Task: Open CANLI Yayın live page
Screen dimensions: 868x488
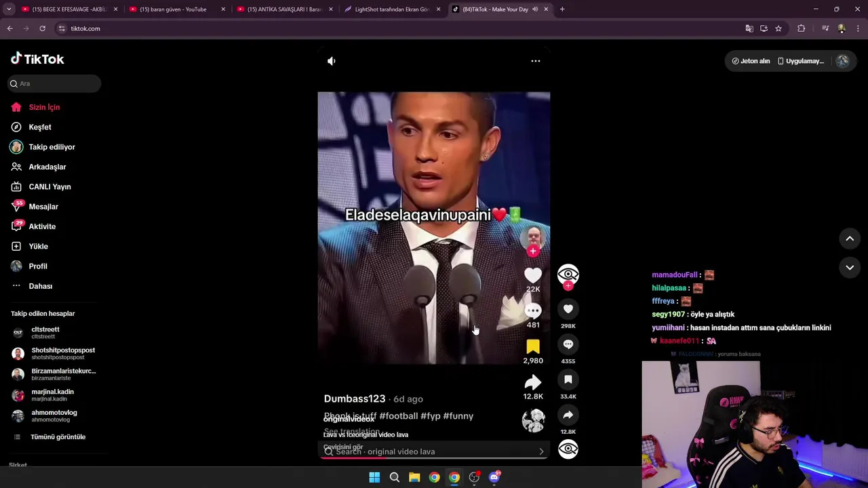Action: (50, 186)
